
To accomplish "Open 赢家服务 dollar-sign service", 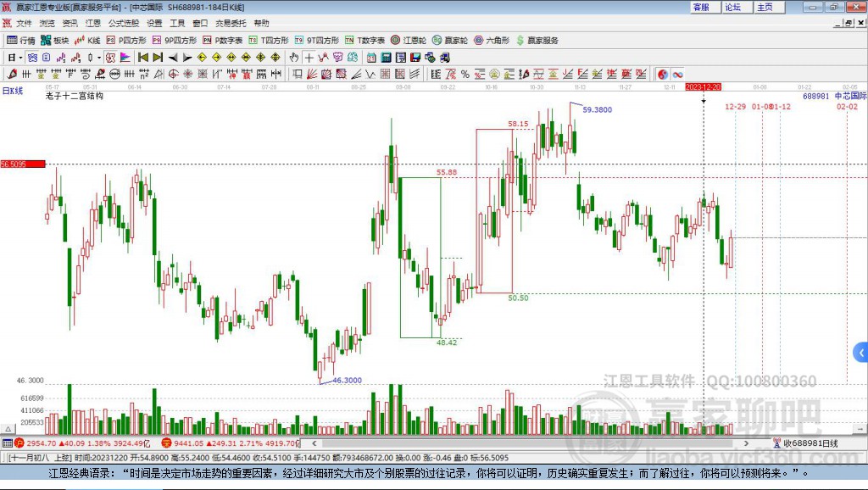I will (537, 40).
